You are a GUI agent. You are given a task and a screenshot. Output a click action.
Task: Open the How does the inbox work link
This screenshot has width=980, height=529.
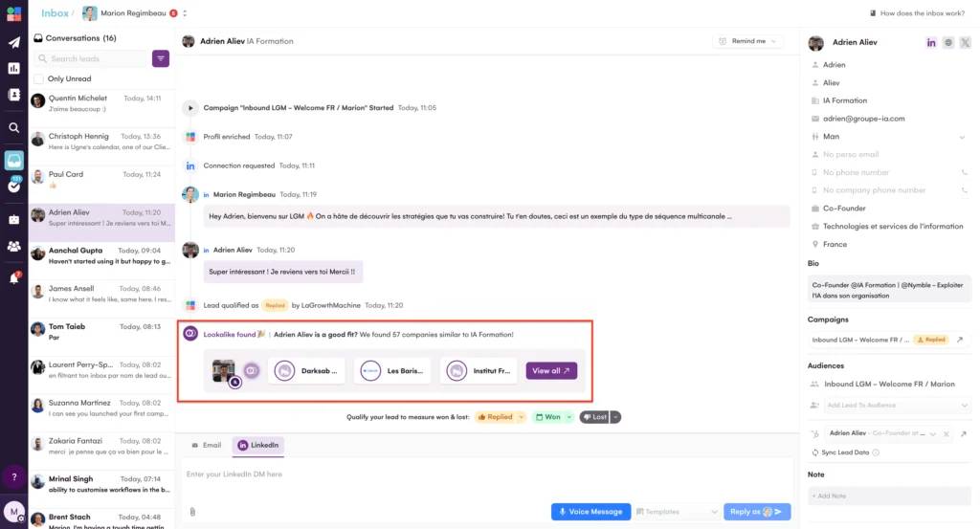[x=920, y=13]
